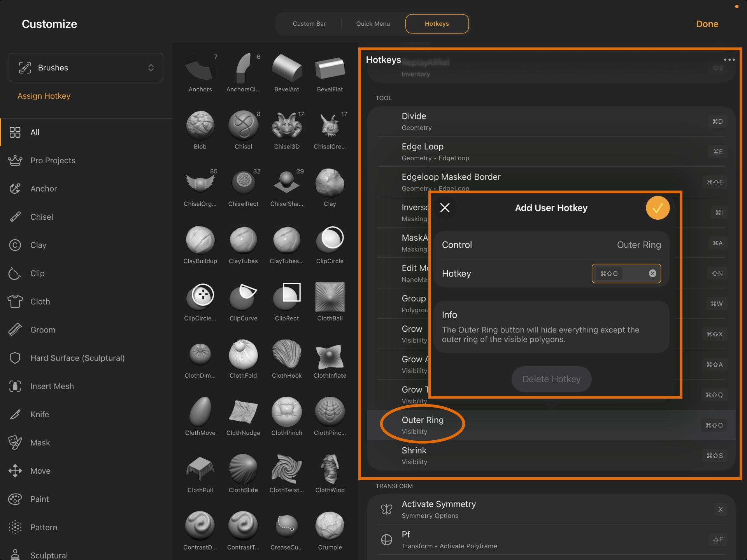The width and height of the screenshot is (747, 560).
Task: Open the Activate Symmetry hotkey row
Action: (551, 509)
